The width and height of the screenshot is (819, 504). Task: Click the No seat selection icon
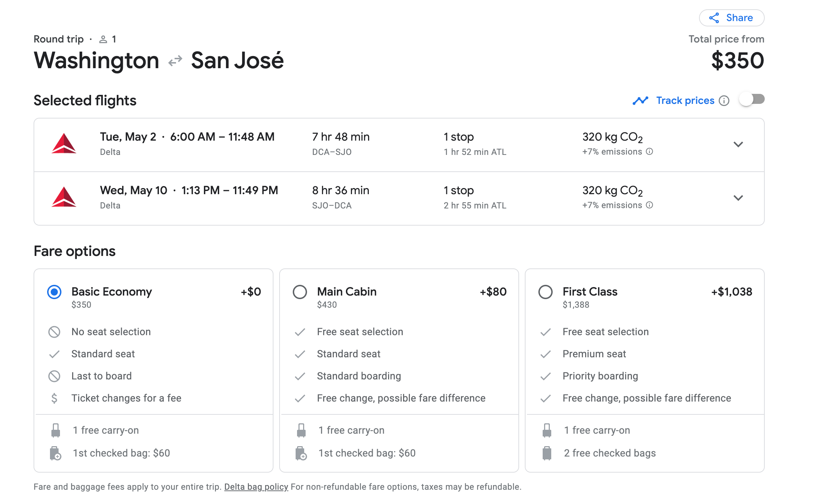tap(54, 332)
